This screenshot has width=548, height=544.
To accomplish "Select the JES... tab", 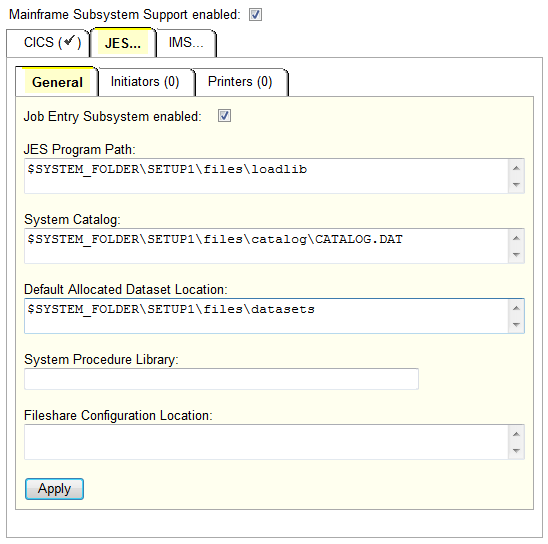I will click(123, 43).
